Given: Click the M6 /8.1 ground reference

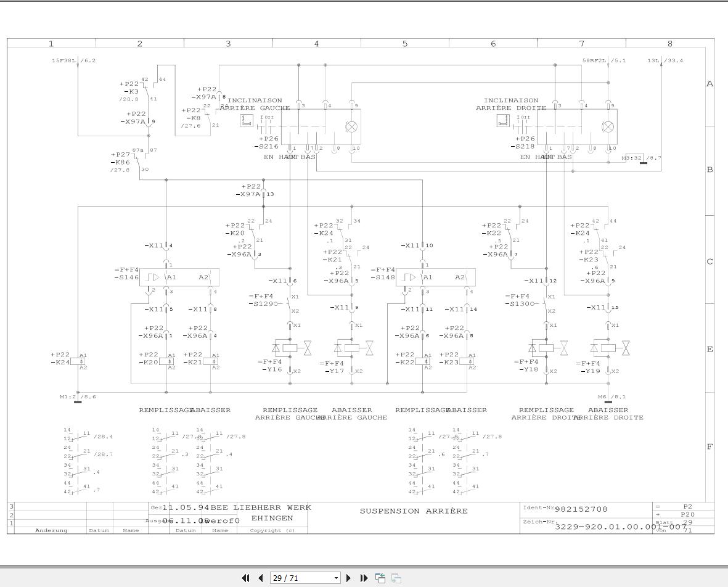Looking at the screenshot, I should click(611, 397).
